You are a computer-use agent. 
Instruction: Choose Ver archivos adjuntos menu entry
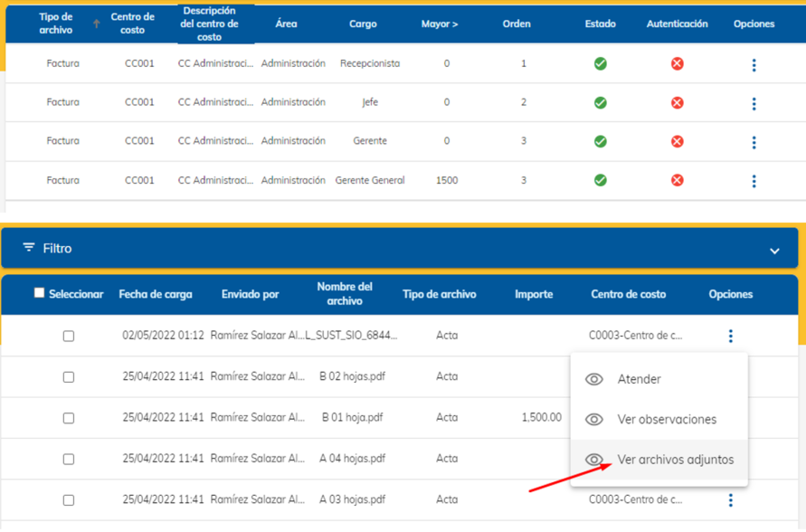(x=659, y=460)
